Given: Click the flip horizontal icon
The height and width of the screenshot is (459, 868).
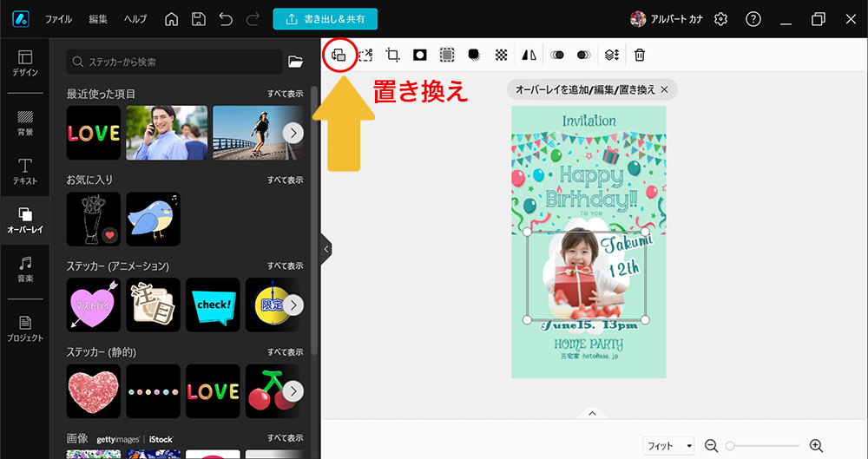Looking at the screenshot, I should tap(529, 55).
